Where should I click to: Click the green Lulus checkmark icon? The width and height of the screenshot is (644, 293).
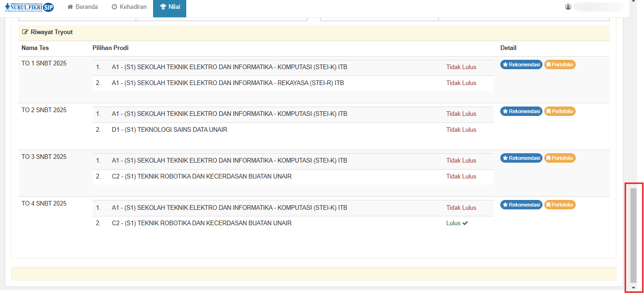click(x=465, y=223)
